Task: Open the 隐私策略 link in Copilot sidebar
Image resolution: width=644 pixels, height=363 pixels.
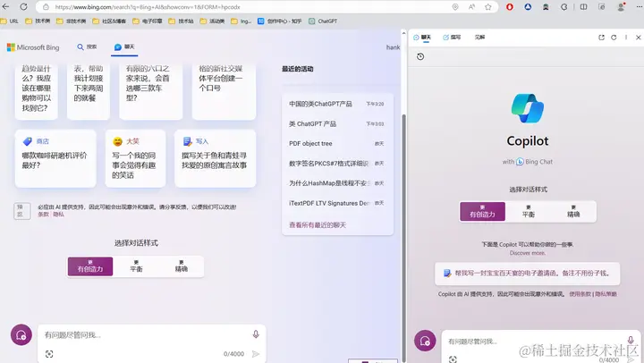Action: [x=606, y=294]
